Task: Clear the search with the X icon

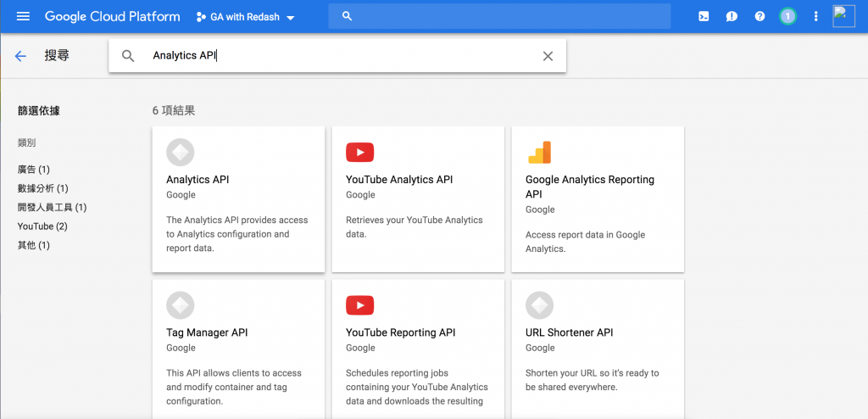Action: click(x=548, y=56)
